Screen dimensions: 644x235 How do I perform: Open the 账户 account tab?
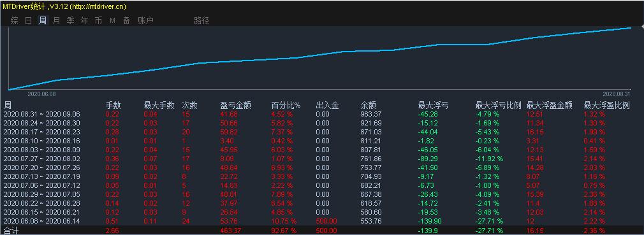point(145,20)
